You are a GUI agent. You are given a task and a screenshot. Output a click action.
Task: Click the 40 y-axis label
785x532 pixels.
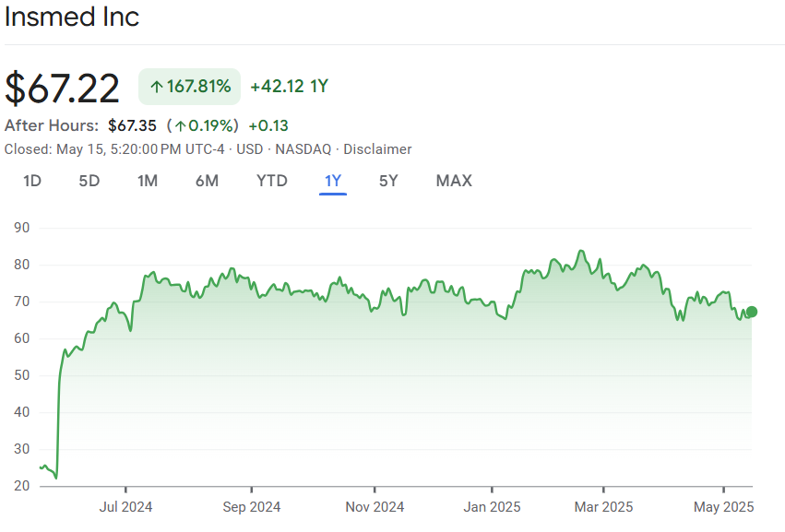[22, 412]
